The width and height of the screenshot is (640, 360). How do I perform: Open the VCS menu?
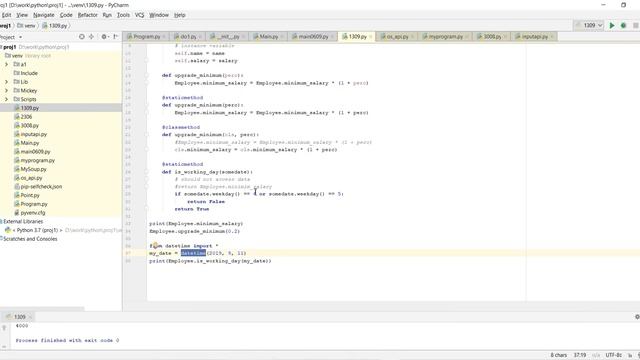tap(140, 15)
